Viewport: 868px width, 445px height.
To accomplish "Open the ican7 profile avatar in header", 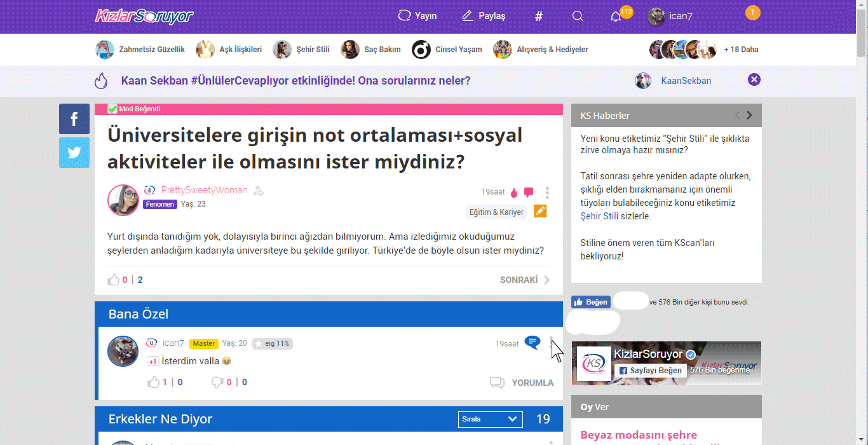I will click(x=656, y=17).
